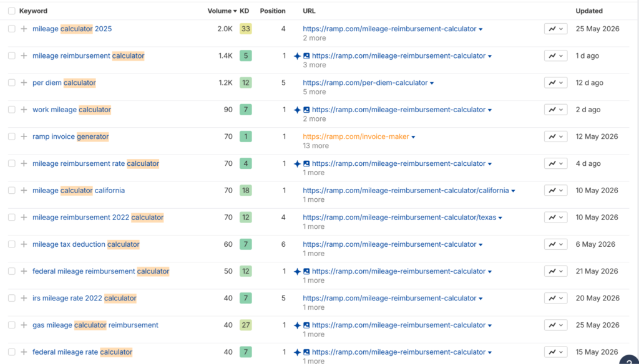Open trend chart for 'mileage tax deduction calculator'

pos(555,244)
